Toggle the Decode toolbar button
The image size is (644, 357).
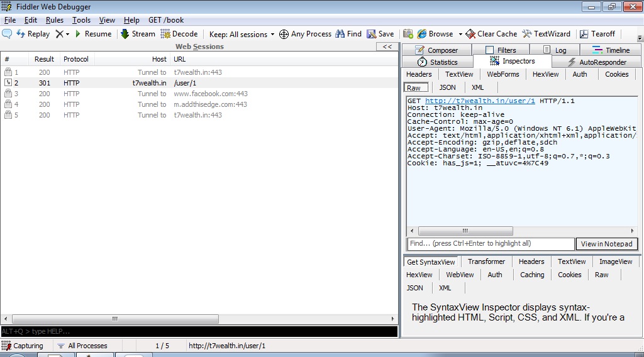(166, 34)
